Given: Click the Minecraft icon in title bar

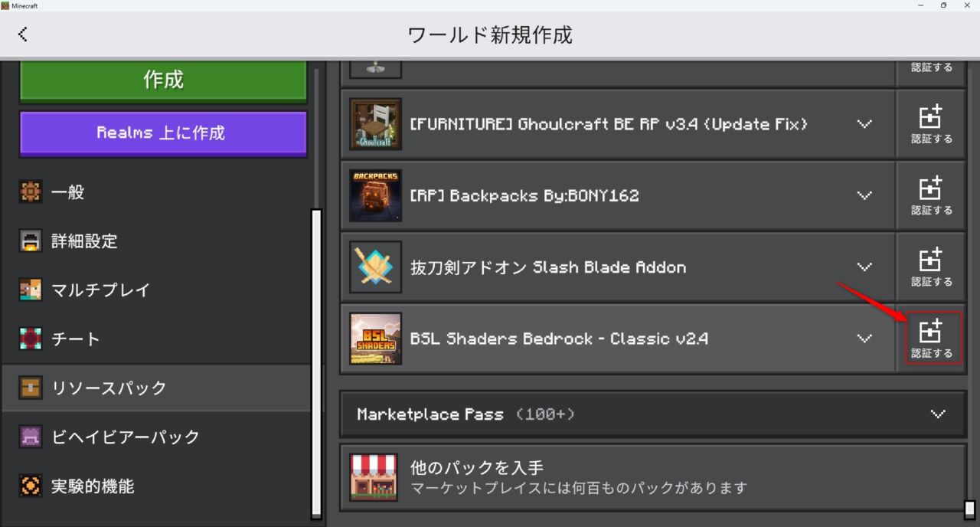Looking at the screenshot, I should [5, 5].
